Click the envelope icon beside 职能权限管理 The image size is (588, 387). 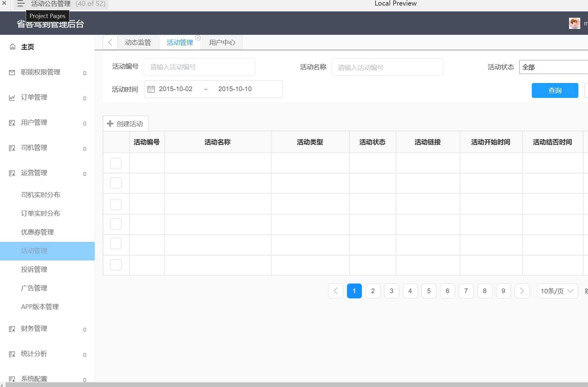click(x=12, y=72)
